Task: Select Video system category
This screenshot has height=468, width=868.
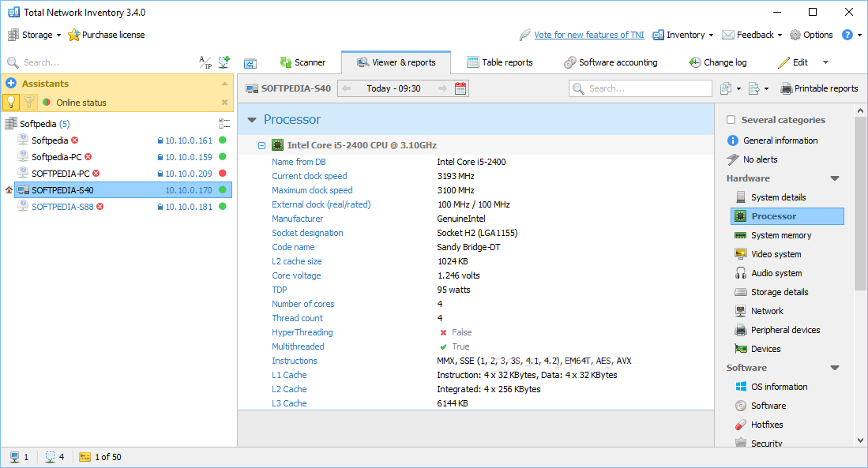Action: (768, 254)
